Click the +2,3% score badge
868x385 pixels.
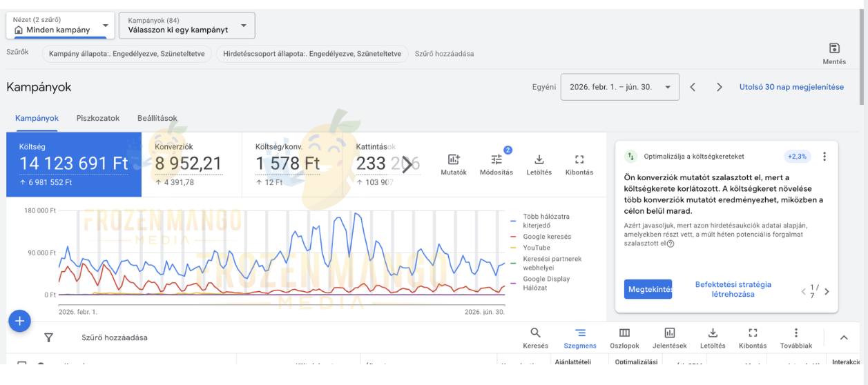click(x=797, y=157)
